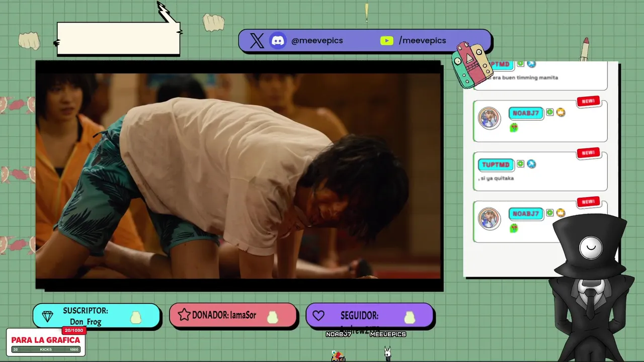The height and width of the screenshot is (362, 644).
Task: Select the 'SEGUIDOR:' label text
Action: pos(359,316)
